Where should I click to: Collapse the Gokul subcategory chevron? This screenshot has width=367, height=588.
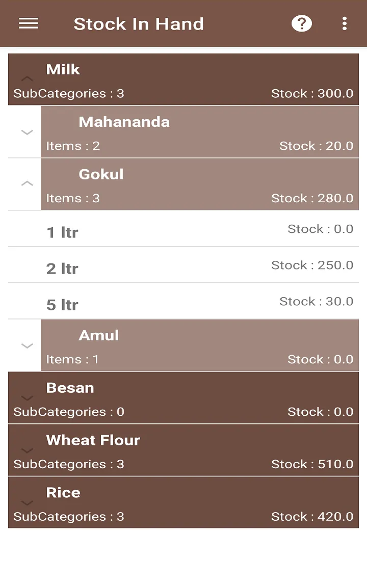[x=27, y=183]
